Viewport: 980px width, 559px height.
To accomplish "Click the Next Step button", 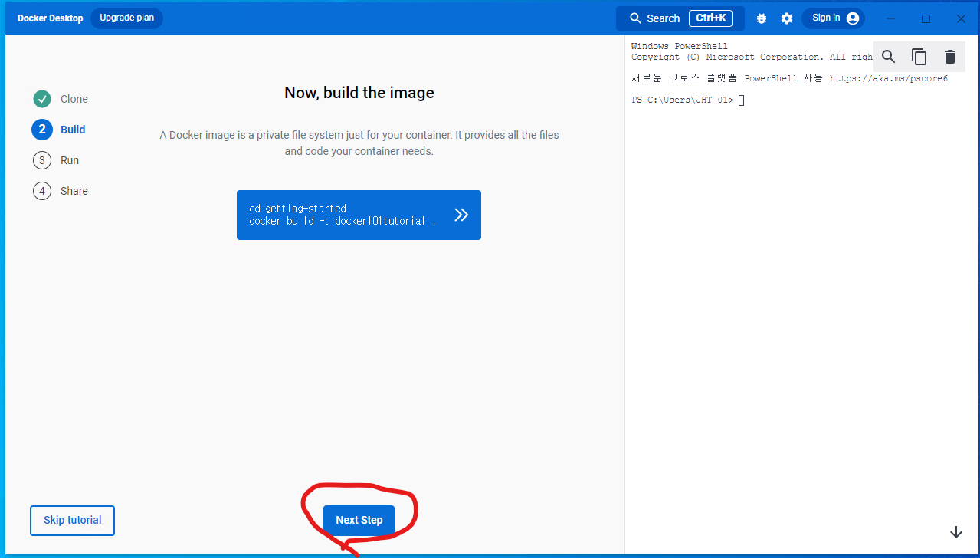I will pyautogui.click(x=359, y=520).
